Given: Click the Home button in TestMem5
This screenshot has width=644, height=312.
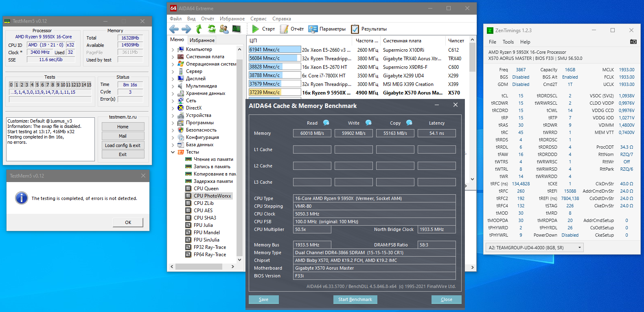Looking at the screenshot, I should coord(123,127).
